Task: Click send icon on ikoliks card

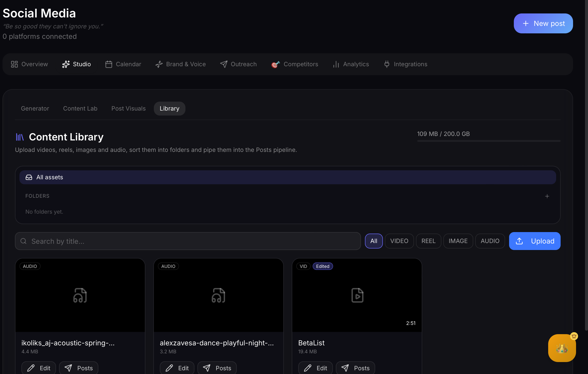Action: (x=68, y=368)
